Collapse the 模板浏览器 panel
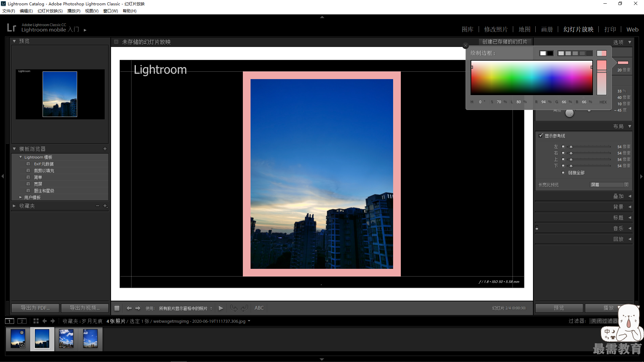 pyautogui.click(x=14, y=149)
